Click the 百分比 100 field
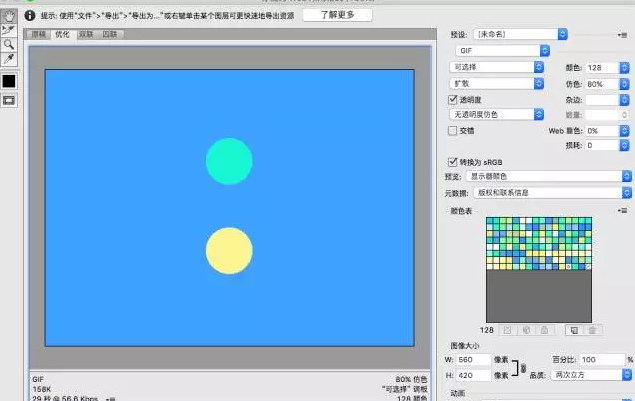The height and width of the screenshot is (401, 635). click(x=602, y=360)
